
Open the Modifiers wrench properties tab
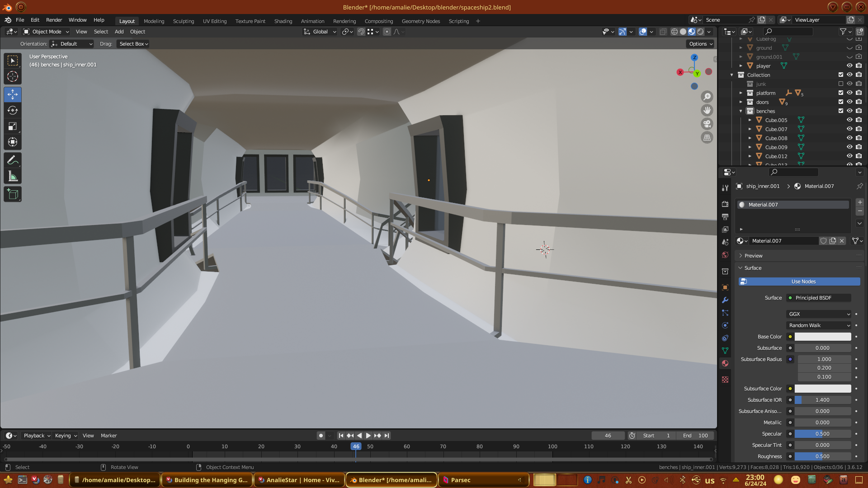click(x=725, y=300)
